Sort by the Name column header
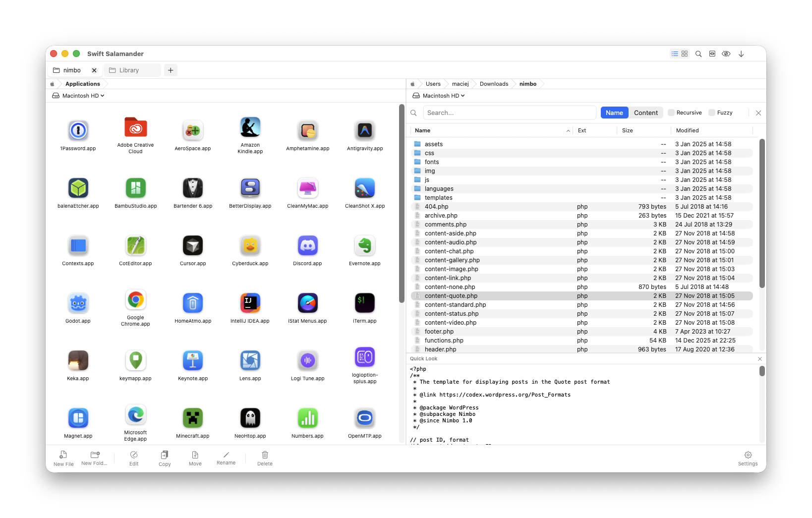The width and height of the screenshot is (812, 518). tap(423, 130)
